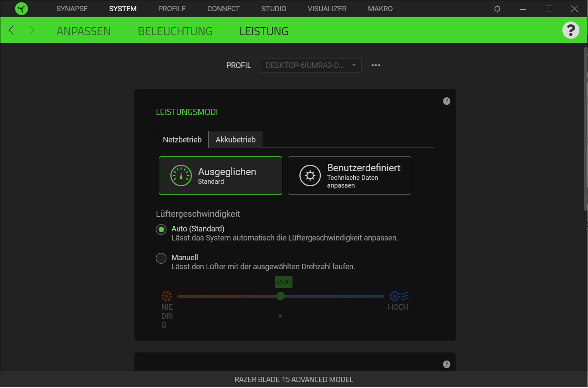The height and width of the screenshot is (388, 588).
Task: Open the SYNAPSE top menu
Action: pyautogui.click(x=72, y=9)
